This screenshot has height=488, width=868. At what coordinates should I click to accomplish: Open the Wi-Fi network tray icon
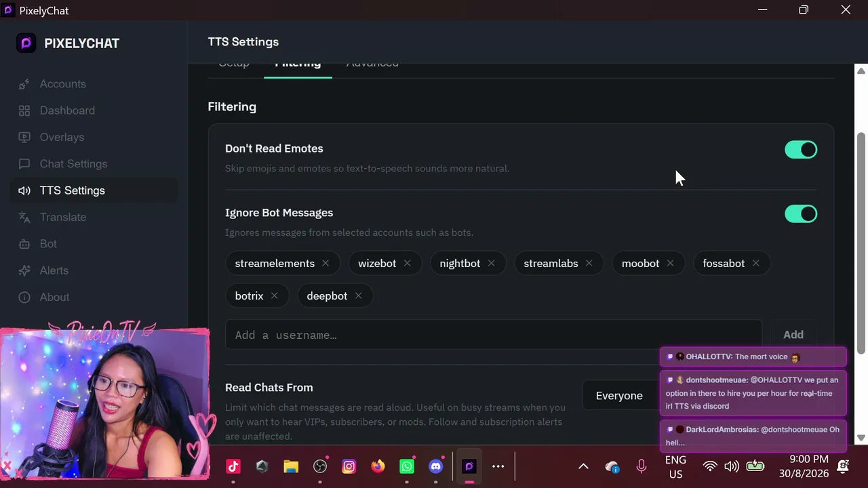(710, 466)
